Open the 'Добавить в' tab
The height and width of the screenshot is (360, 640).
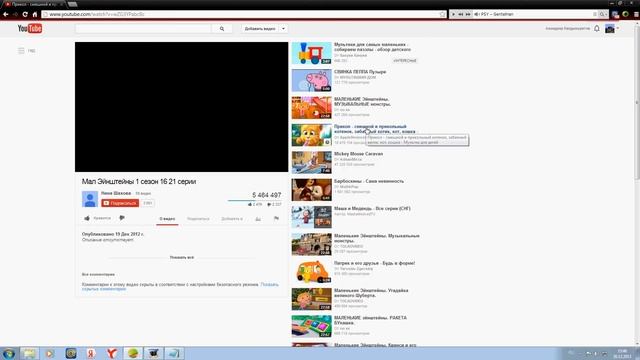pos(232,219)
